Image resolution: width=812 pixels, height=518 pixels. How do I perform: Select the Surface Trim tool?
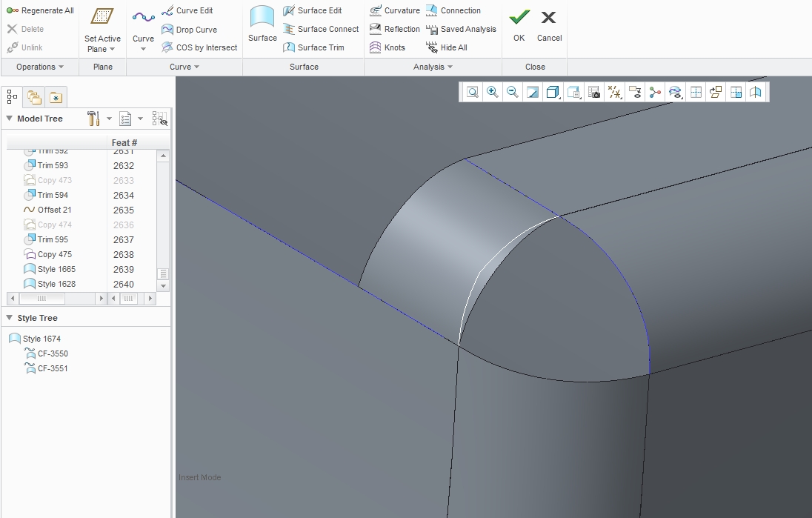click(313, 47)
